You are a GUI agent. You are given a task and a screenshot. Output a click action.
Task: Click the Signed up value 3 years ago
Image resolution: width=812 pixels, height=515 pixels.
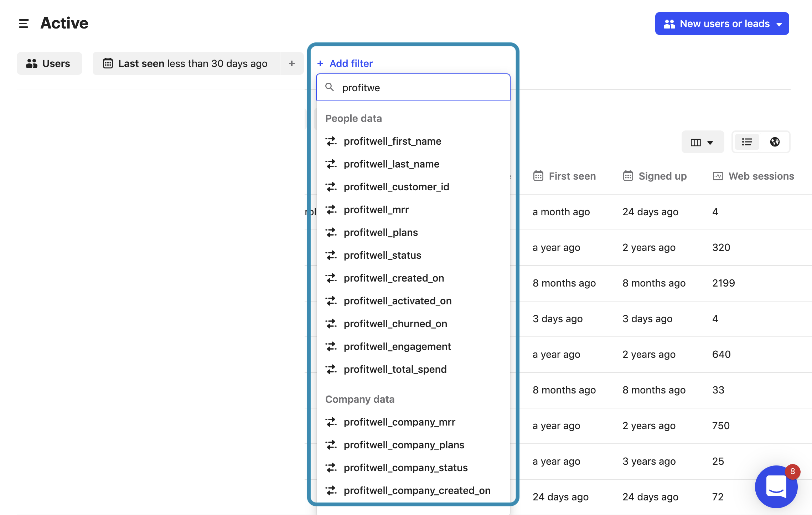pyautogui.click(x=649, y=461)
